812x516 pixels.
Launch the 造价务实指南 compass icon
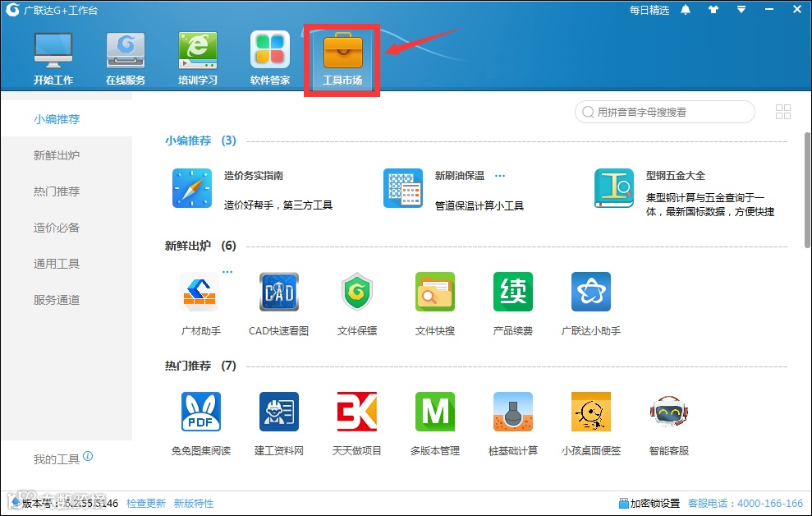point(192,188)
